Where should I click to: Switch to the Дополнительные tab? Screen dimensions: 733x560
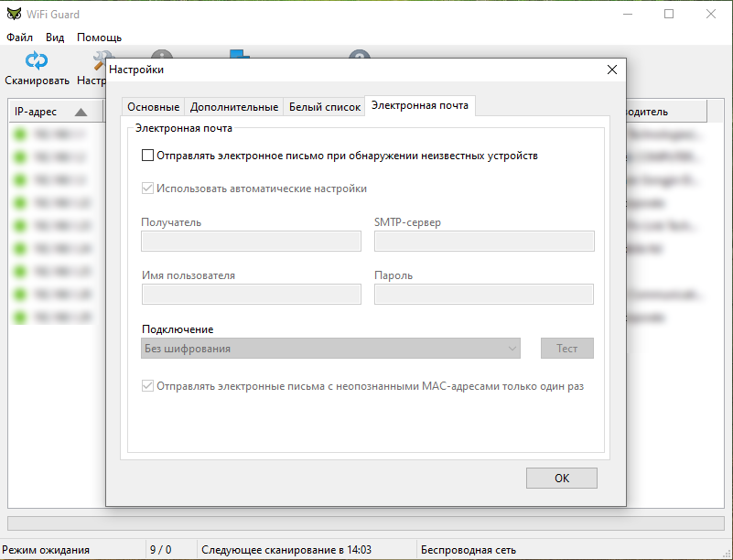[x=234, y=107]
